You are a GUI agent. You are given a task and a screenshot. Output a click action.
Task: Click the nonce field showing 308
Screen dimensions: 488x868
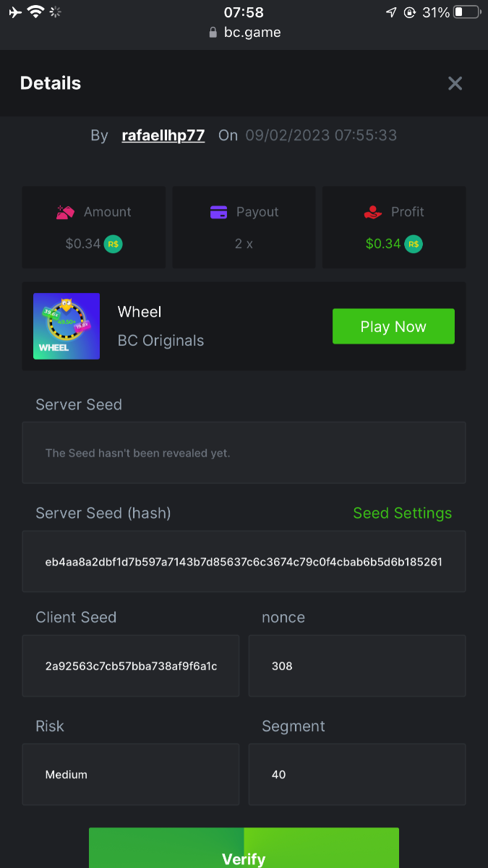[357, 666]
